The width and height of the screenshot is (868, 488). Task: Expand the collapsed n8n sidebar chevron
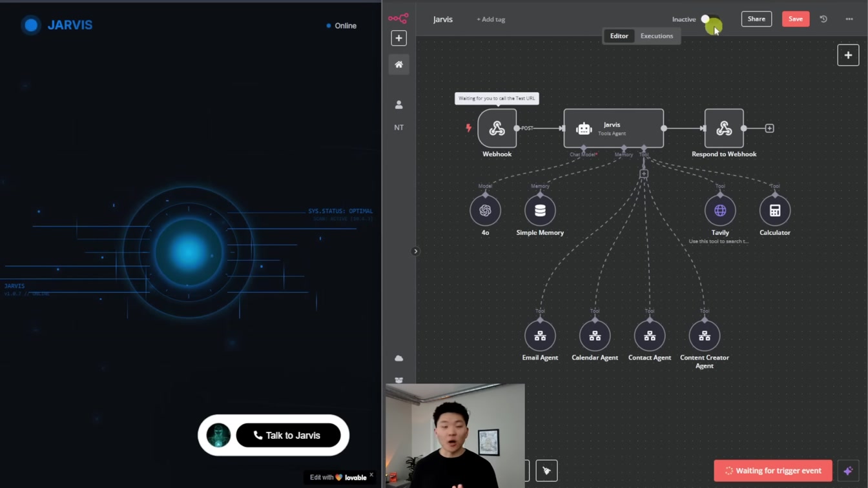point(415,251)
